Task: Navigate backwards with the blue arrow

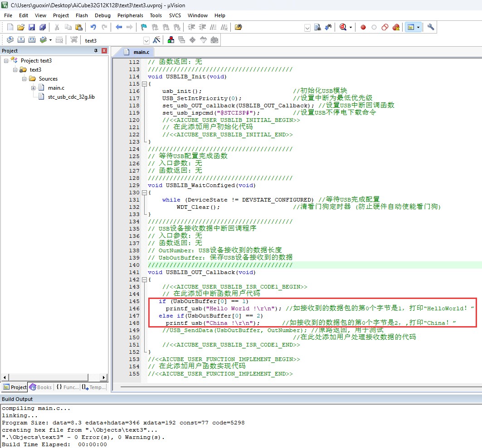Action: pyautogui.click(x=119, y=27)
